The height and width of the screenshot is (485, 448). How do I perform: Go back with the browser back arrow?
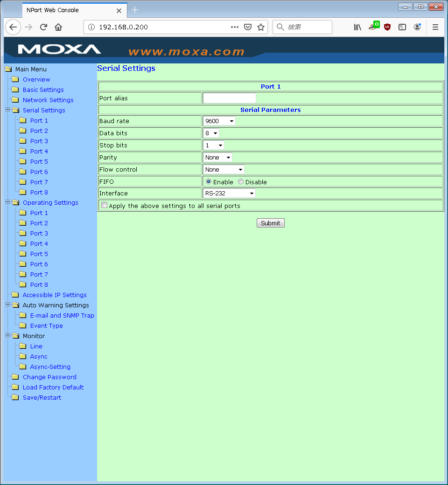[13, 27]
